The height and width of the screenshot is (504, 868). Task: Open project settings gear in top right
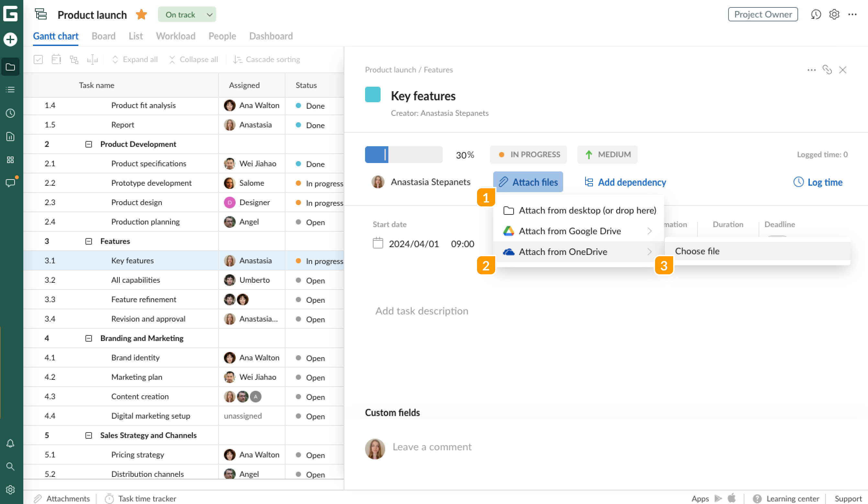(x=834, y=15)
